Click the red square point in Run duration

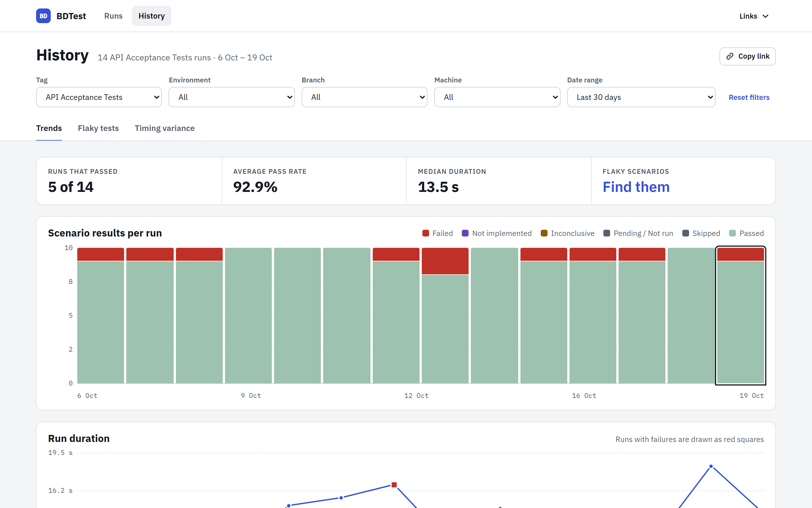pos(394,485)
